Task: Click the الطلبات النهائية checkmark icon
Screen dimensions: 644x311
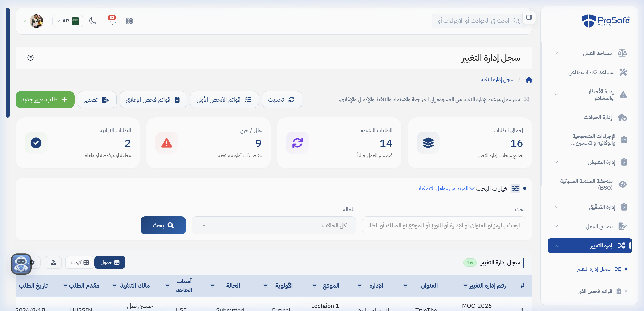Action: point(36,143)
